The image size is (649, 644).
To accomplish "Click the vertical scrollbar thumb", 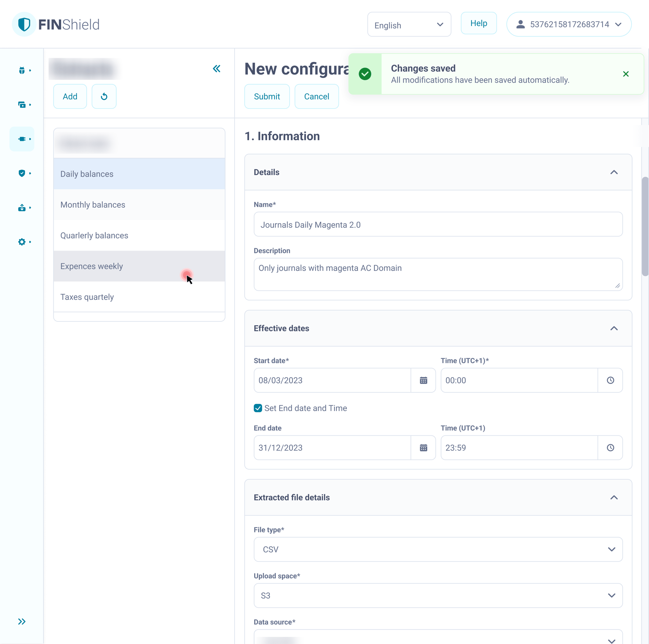I will (x=645, y=226).
